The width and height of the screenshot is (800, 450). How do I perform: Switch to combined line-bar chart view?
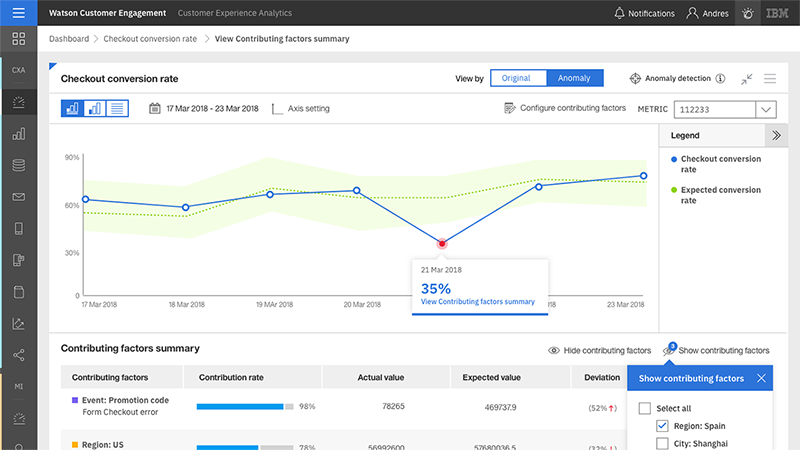click(72, 108)
